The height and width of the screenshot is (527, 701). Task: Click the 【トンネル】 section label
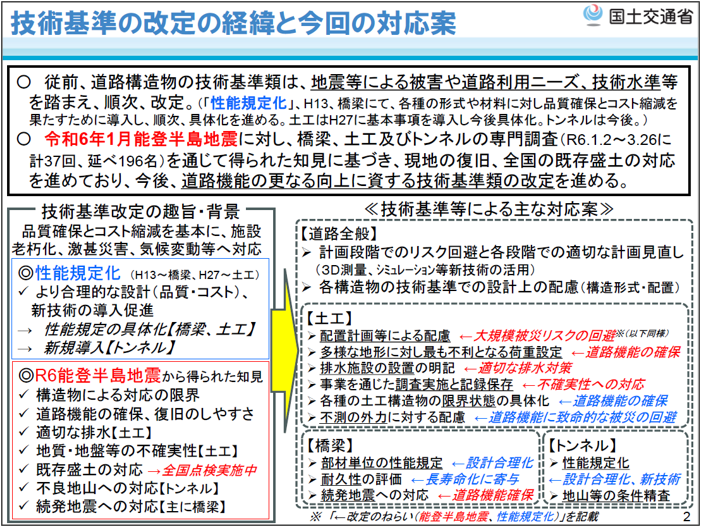point(583,446)
